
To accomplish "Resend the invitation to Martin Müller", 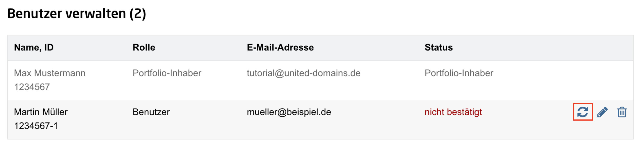I will tap(583, 112).
